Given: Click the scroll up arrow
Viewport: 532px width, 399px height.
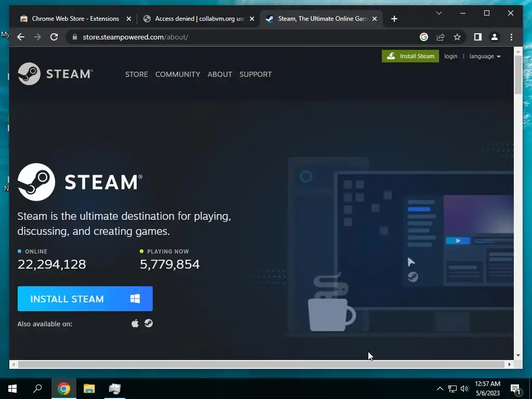Looking at the screenshot, I should click(x=518, y=51).
